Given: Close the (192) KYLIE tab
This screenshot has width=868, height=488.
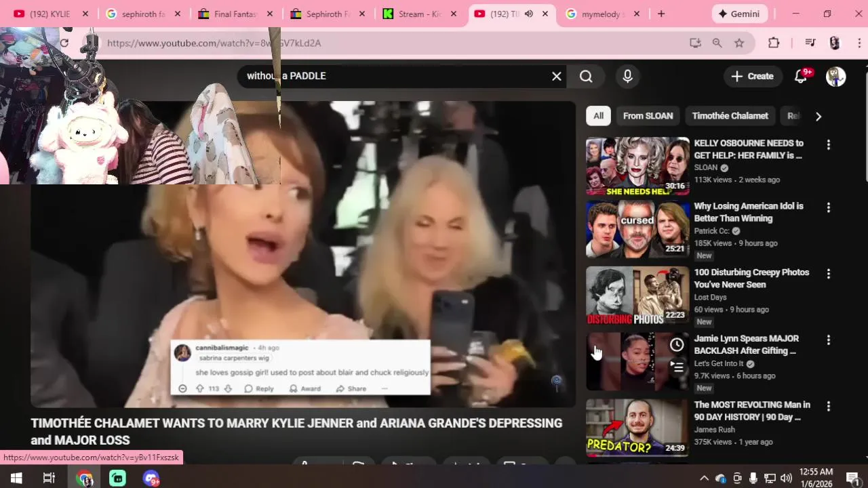Looking at the screenshot, I should coord(85,14).
